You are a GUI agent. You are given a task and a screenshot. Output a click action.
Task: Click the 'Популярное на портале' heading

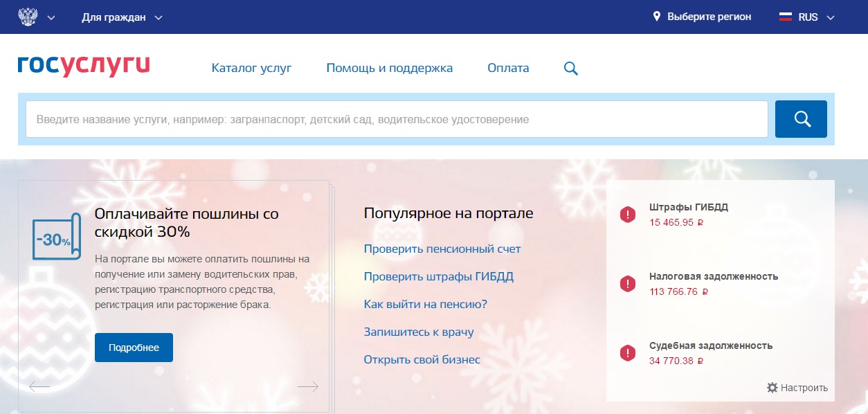coord(449,213)
